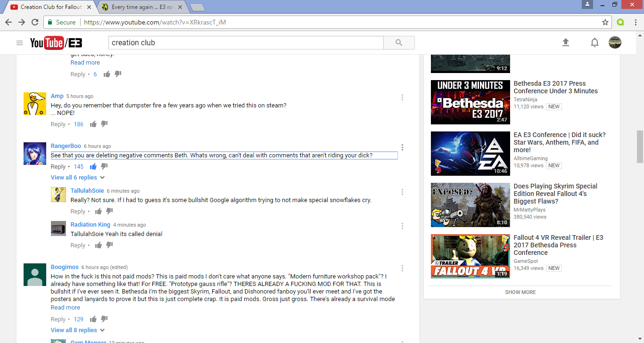644x343 pixels.
Task: Click the green extension icon in toolbar
Action: point(620,22)
